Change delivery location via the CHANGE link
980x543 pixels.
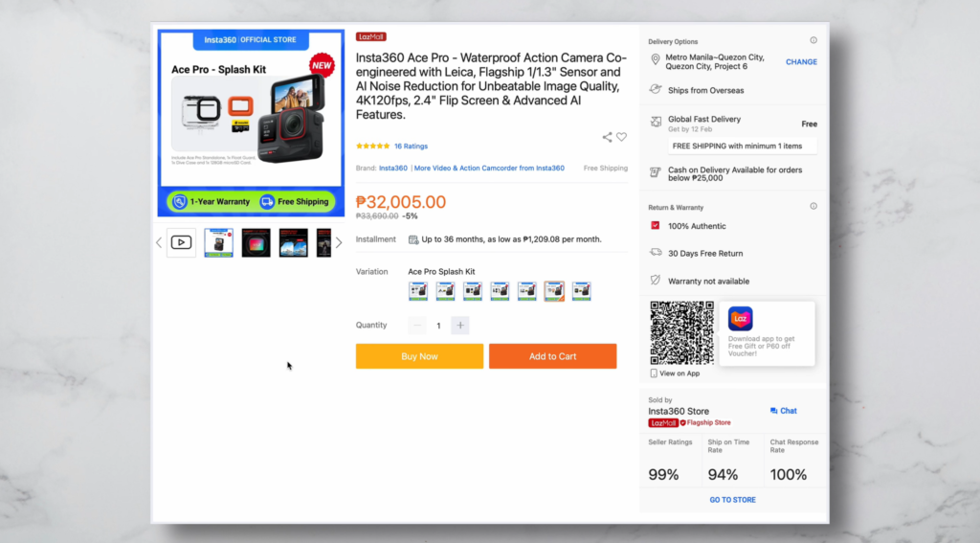click(x=801, y=62)
